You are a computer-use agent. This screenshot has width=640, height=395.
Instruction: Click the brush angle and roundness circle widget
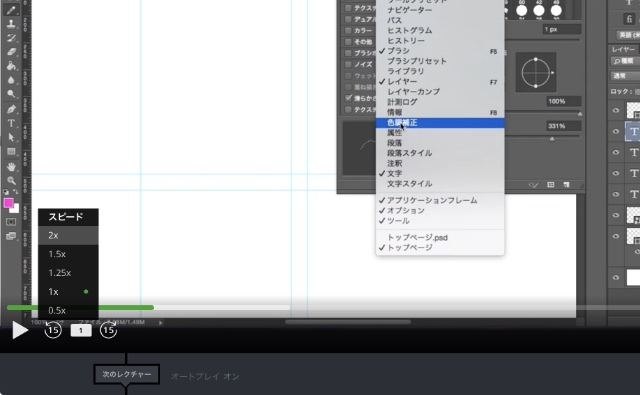[x=536, y=72]
